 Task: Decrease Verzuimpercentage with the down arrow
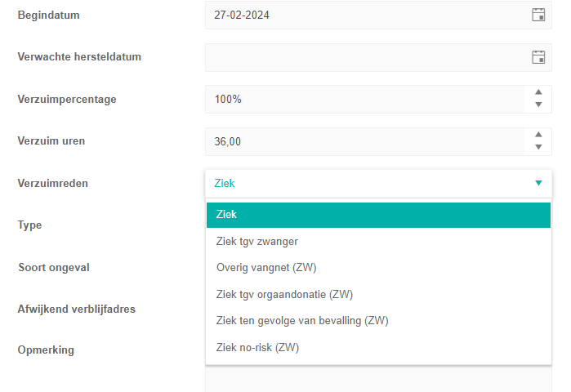pos(538,105)
